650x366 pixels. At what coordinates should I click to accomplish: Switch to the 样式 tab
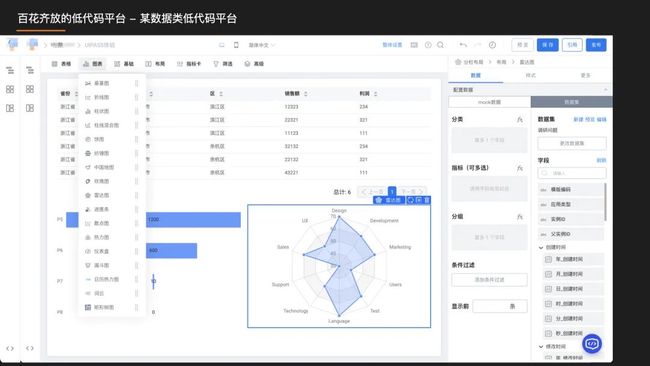[x=531, y=75]
